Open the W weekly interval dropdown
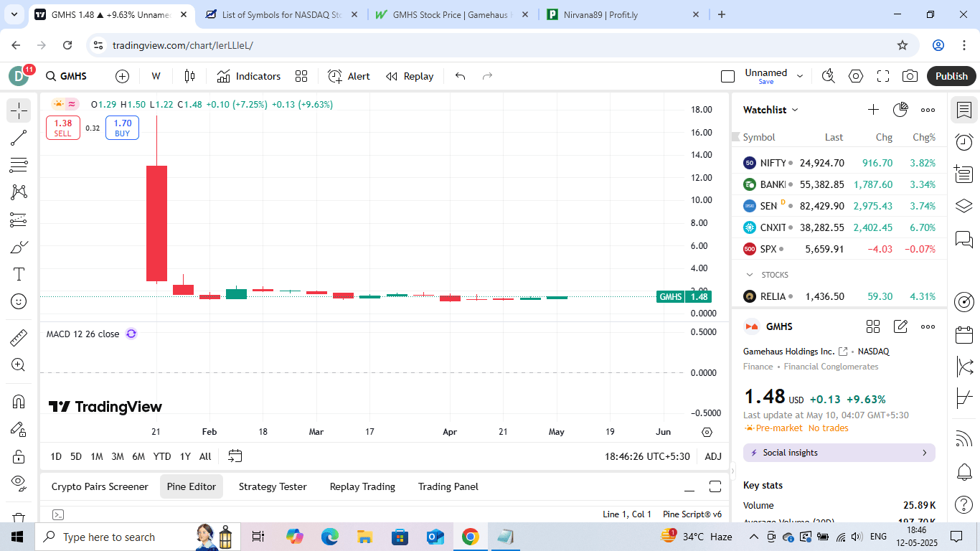The height and width of the screenshot is (551, 980). [x=156, y=76]
